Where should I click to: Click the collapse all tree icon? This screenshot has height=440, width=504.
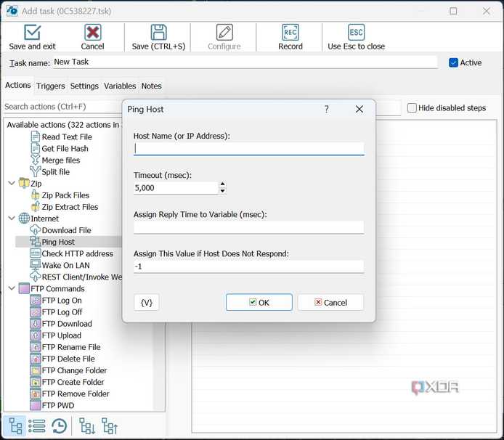pos(110,426)
